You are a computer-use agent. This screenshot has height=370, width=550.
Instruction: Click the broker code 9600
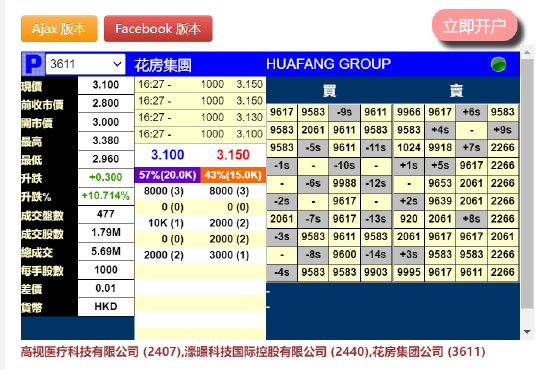(344, 255)
